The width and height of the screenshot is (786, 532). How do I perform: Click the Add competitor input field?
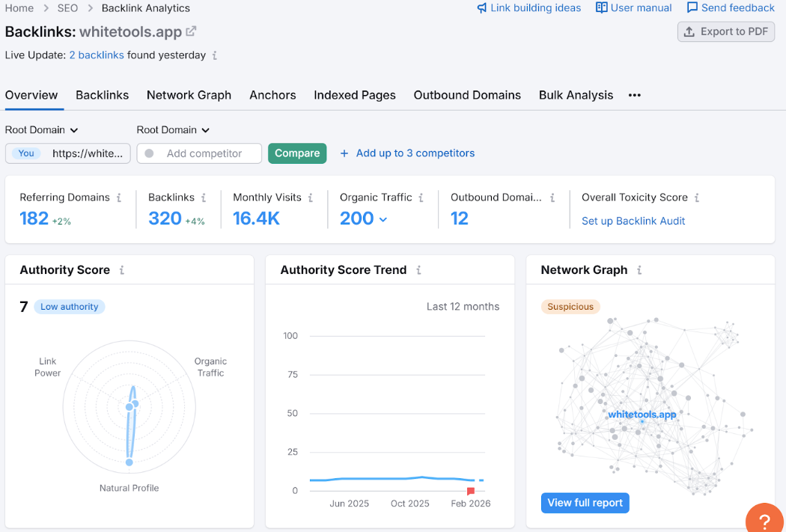(204, 153)
